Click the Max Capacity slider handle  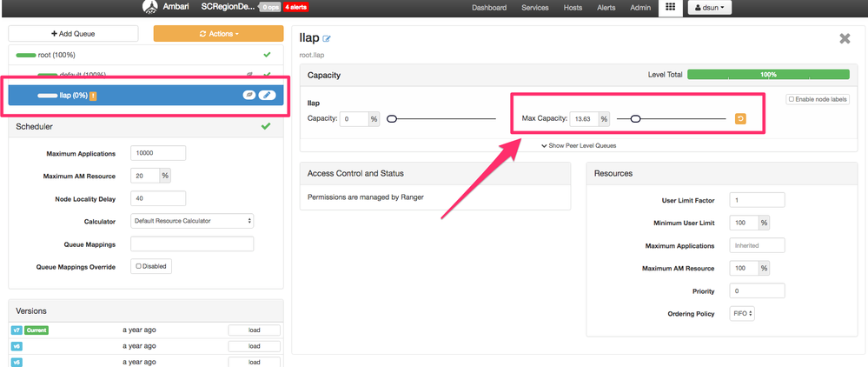[x=635, y=118]
